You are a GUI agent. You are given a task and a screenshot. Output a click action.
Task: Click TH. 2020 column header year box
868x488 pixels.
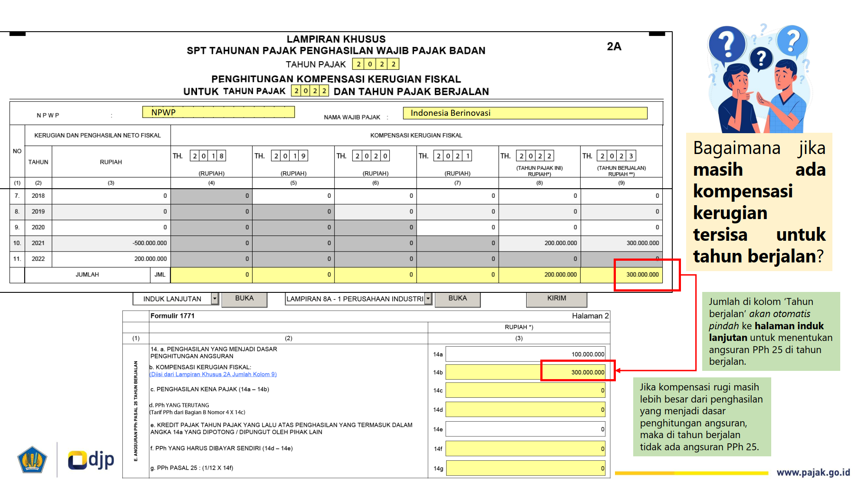[372, 156]
